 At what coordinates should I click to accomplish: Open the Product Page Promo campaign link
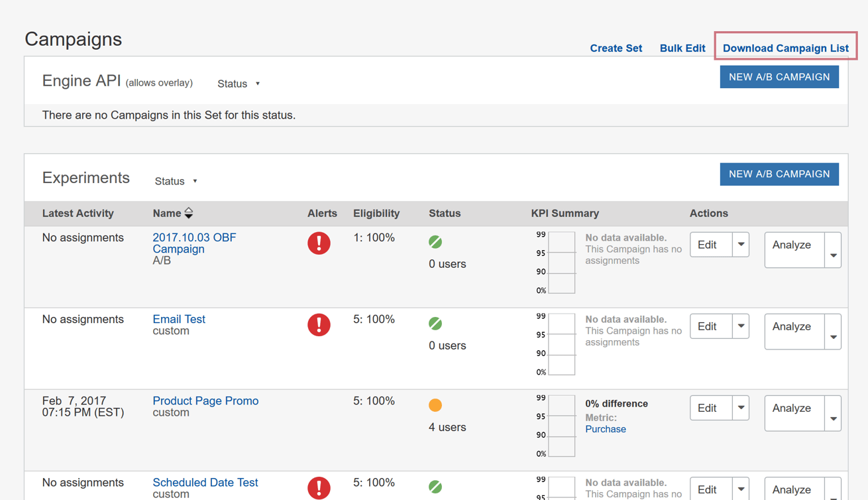click(205, 401)
